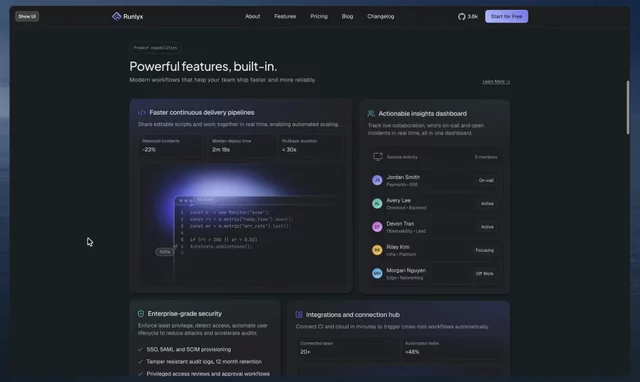Click the Product capabilities badge

[155, 48]
